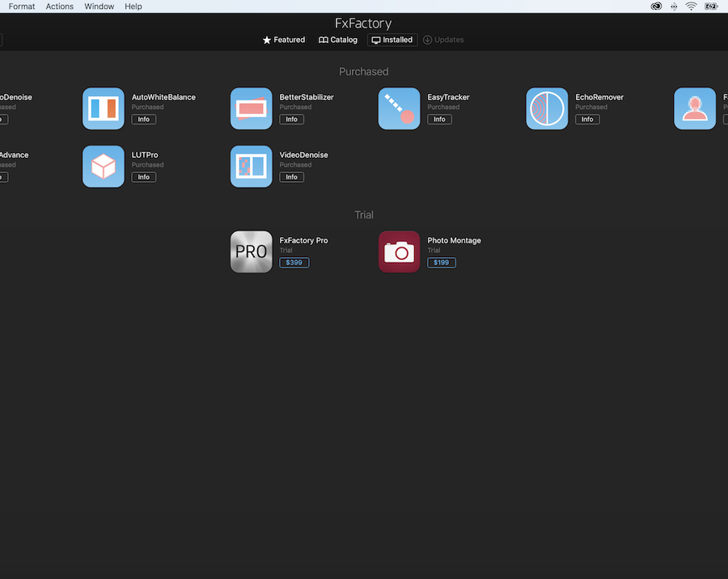Click the LUTPro title text
This screenshot has width=728, height=579.
click(x=145, y=154)
